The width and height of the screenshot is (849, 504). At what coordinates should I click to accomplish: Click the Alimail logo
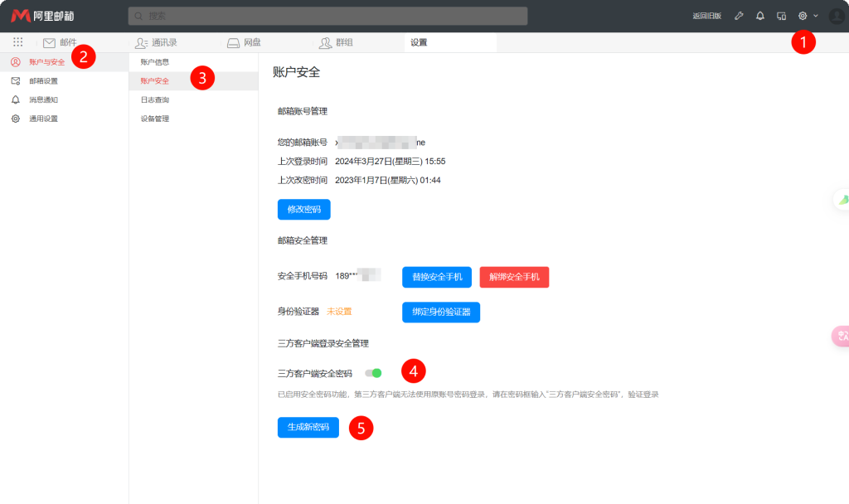(42, 16)
